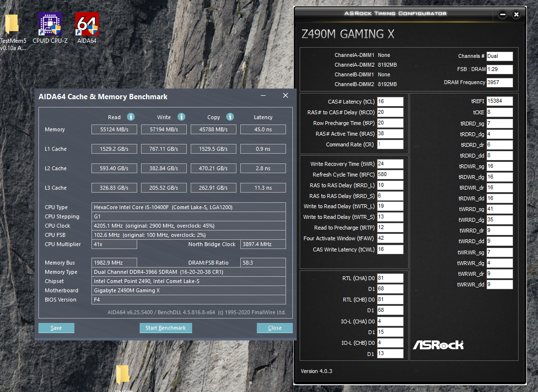
Task: Click the RAS# to CAS# Delay (tRCD) field
Action: pyautogui.click(x=390, y=112)
